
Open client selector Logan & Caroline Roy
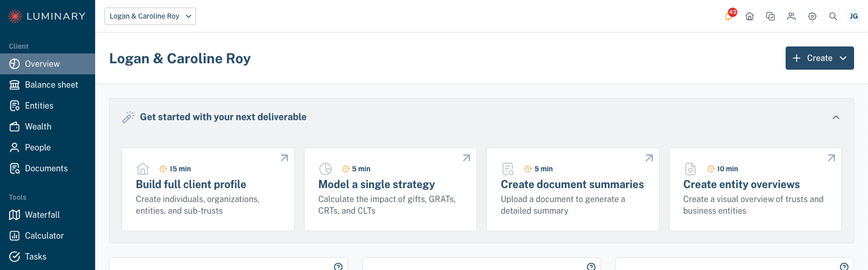click(150, 16)
